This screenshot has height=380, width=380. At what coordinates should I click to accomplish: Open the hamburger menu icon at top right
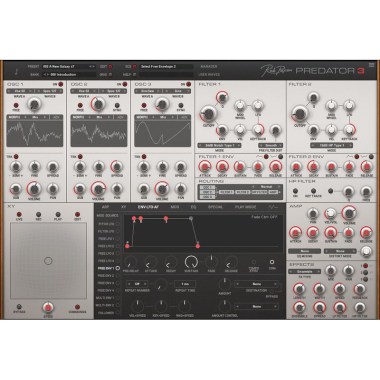372,65
